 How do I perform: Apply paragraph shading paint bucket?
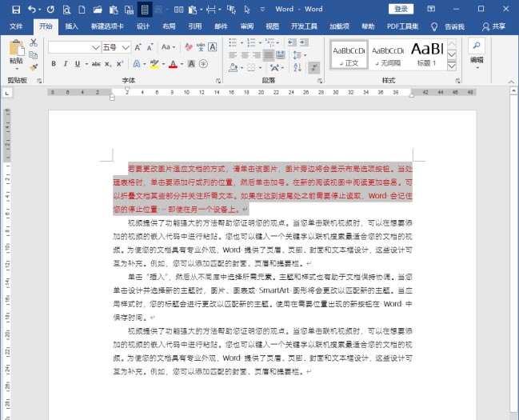pyautogui.click(x=234, y=67)
